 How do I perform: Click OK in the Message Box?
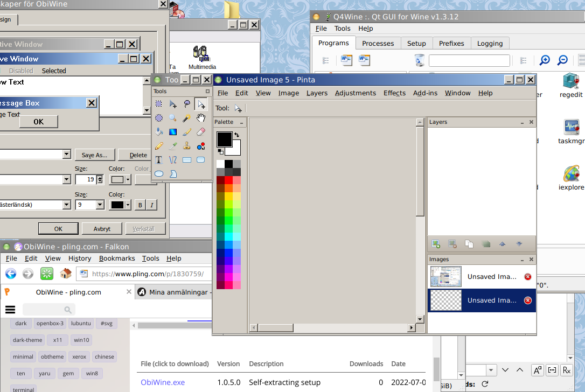pos(39,122)
